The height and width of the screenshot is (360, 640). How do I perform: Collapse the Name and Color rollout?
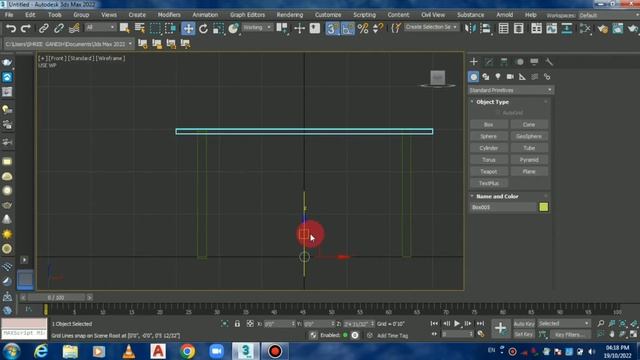497,196
